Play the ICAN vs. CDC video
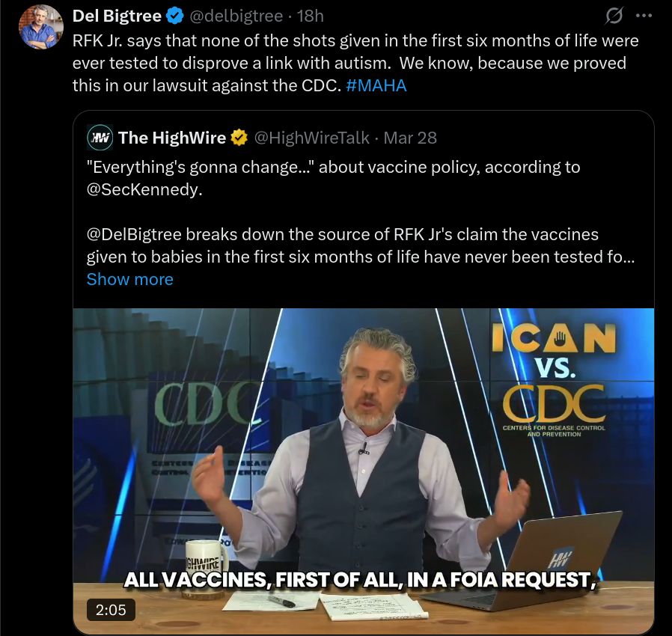The image size is (672, 636). [364, 471]
